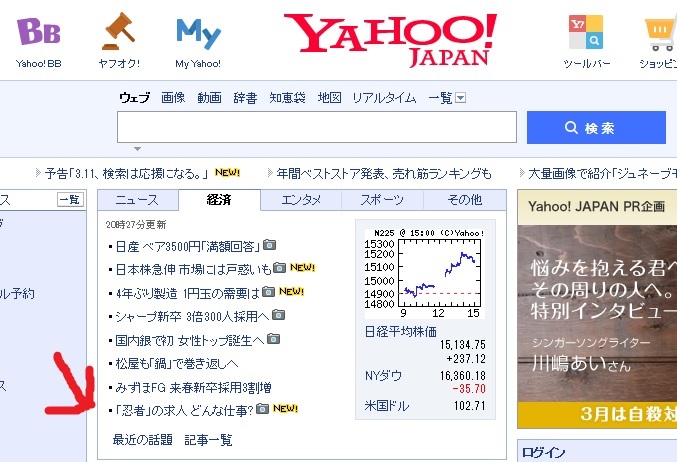Open the shopping cart icon
Screen dimensions: 677x462
click(x=661, y=34)
